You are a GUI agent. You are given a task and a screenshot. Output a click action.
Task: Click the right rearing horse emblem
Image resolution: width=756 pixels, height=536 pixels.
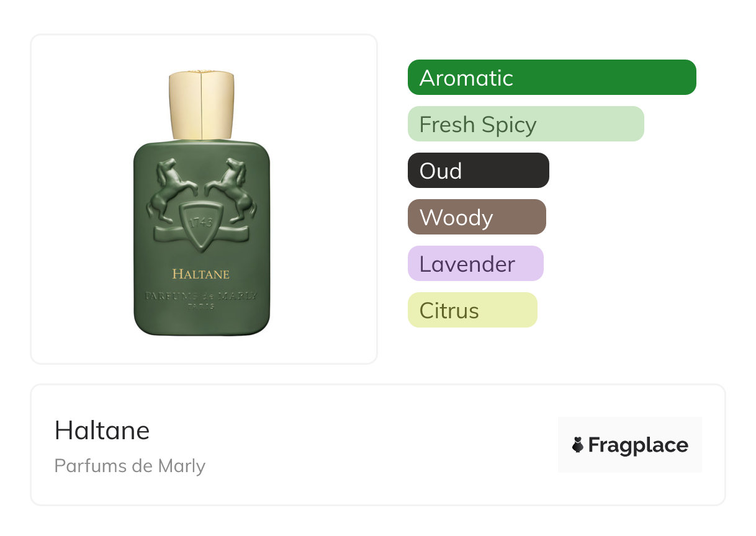click(231, 190)
